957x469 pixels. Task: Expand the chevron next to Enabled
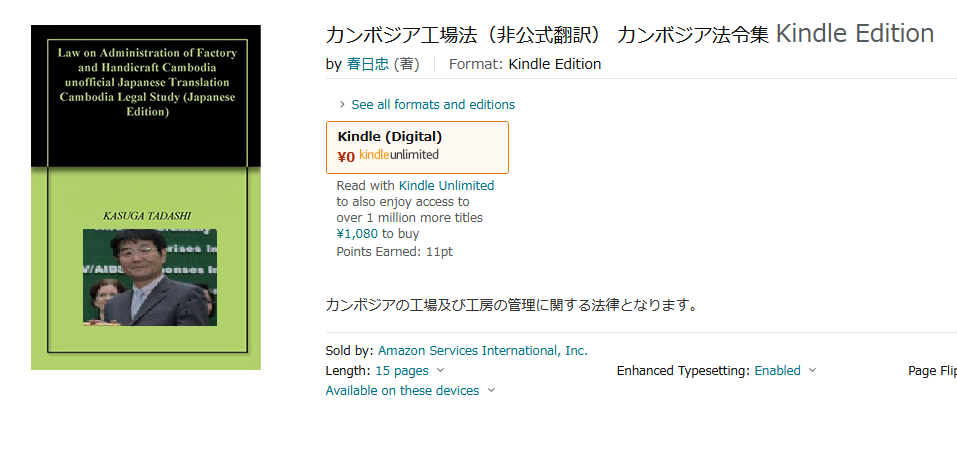(812, 370)
